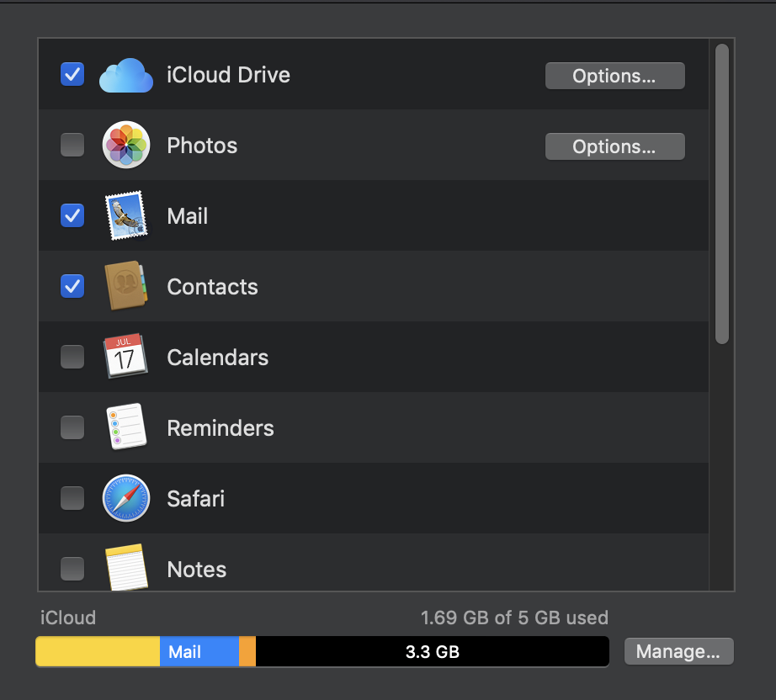Check the Notes checkbox

tap(72, 569)
